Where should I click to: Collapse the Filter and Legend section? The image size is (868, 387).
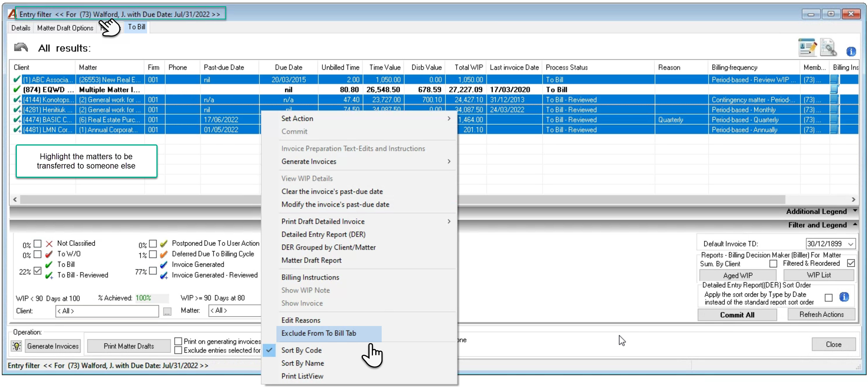click(855, 224)
